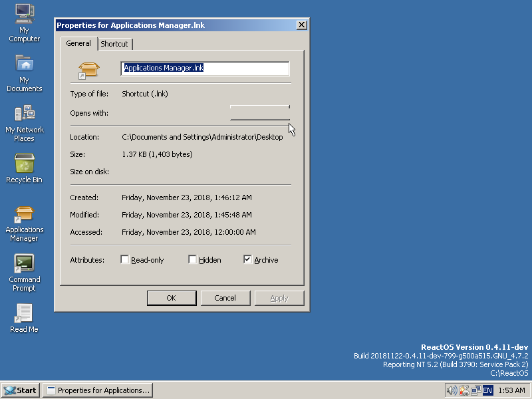Click the blank button beside Opens with
Screen dimensions: 532x399
tap(260, 112)
